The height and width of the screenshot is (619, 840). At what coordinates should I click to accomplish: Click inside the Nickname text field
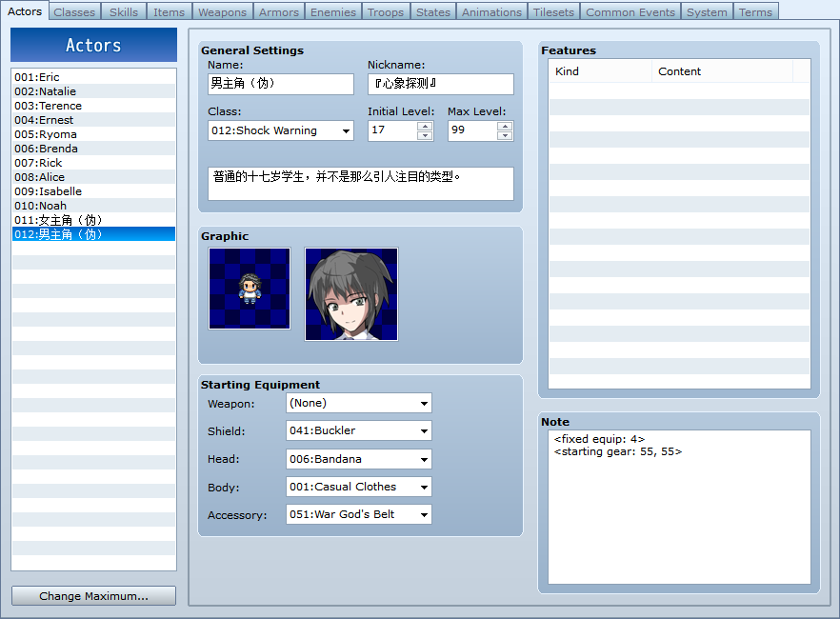441,84
